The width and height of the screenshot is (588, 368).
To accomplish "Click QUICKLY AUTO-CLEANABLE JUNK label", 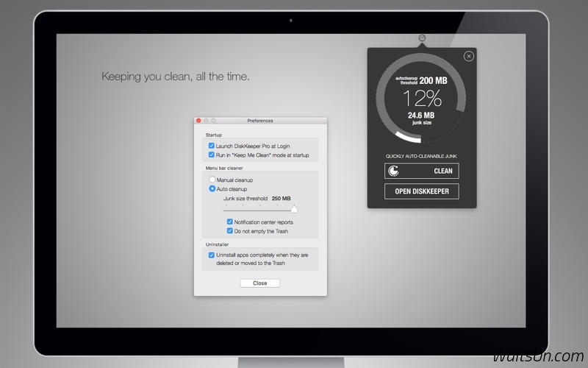I will [x=421, y=156].
